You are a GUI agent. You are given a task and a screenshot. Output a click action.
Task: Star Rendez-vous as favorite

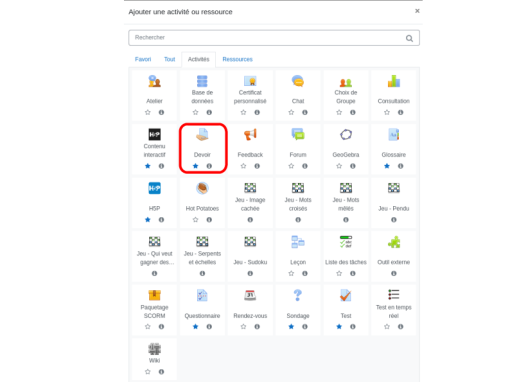click(243, 327)
